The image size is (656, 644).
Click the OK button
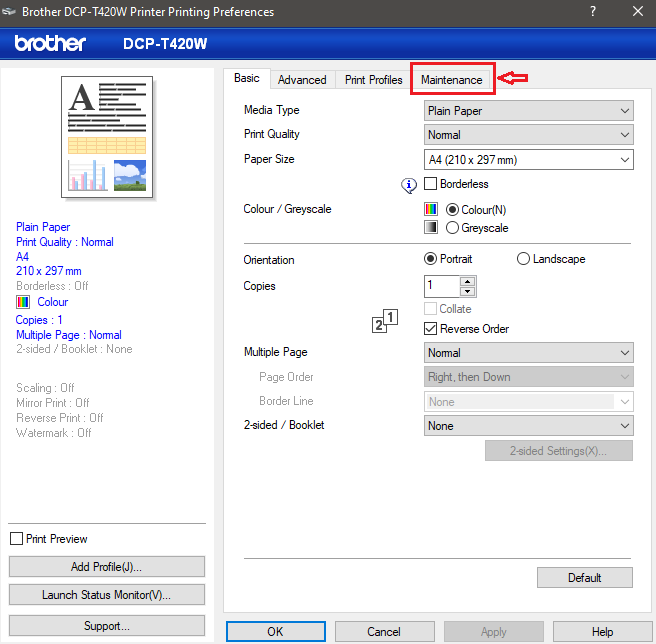[x=276, y=631]
